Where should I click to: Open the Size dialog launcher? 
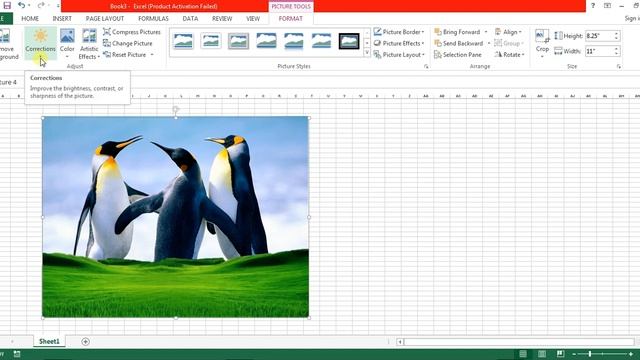[619, 67]
